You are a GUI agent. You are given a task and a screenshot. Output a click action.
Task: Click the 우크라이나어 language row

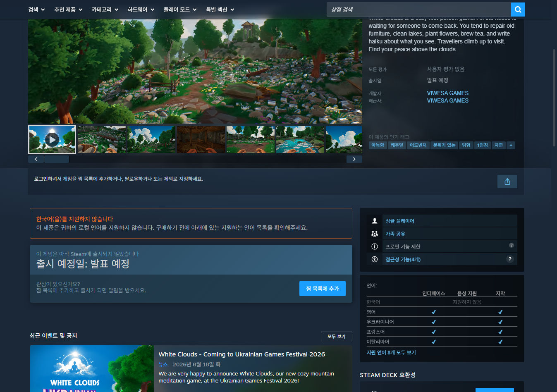[x=442, y=322]
